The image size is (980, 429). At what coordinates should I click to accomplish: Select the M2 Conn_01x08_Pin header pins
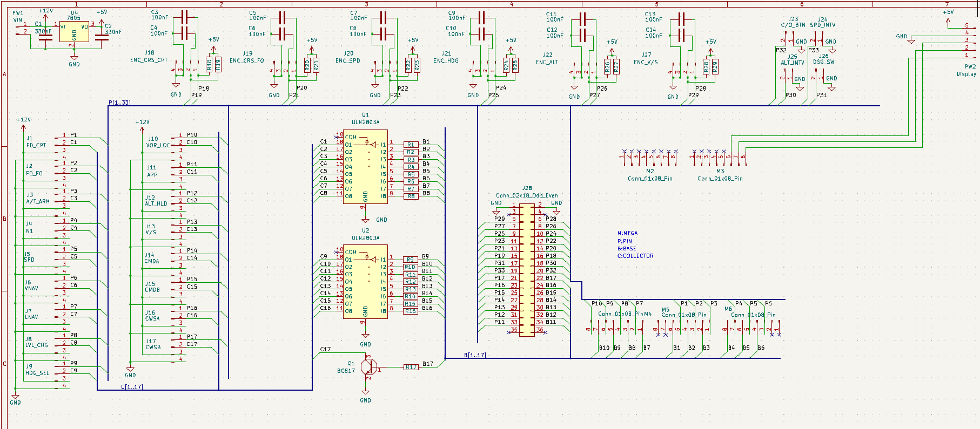(650, 157)
